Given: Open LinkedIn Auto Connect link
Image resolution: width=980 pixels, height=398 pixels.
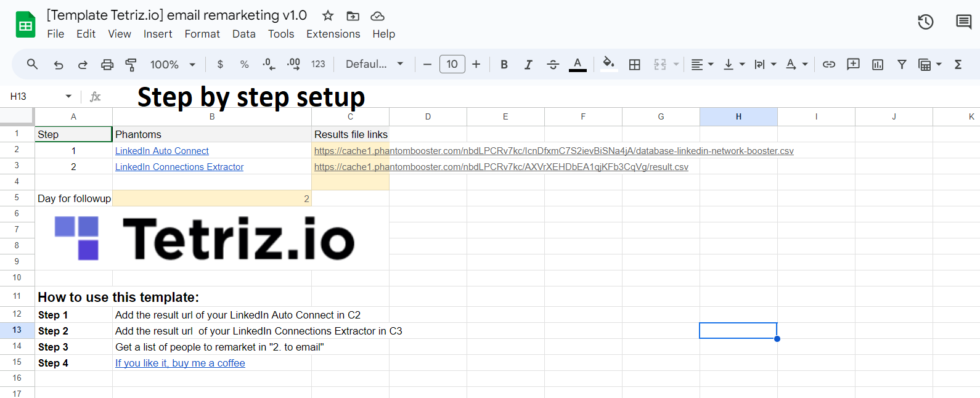Looking at the screenshot, I should 162,151.
